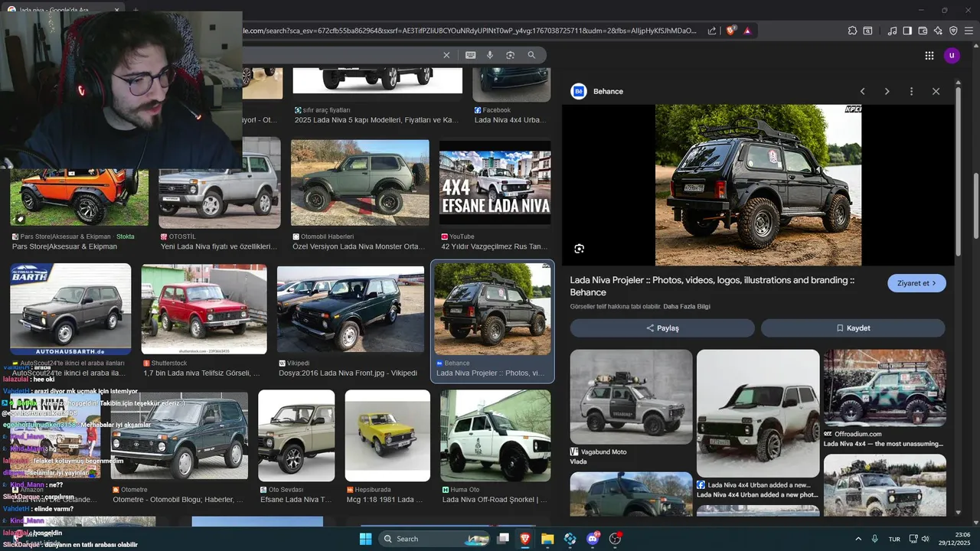This screenshot has height=551, width=980.
Task: Open Hepsiburada yellow model Niva image
Action: [x=387, y=435]
